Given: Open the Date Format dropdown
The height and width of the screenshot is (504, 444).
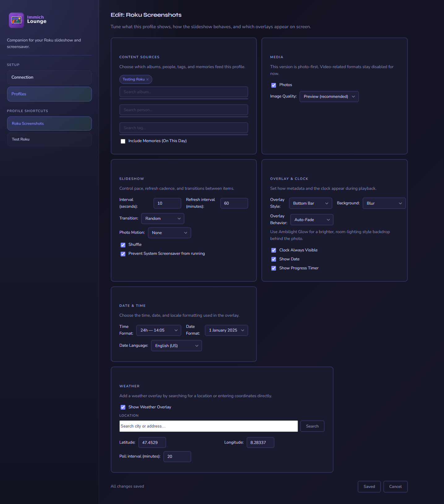Looking at the screenshot, I should (x=226, y=330).
